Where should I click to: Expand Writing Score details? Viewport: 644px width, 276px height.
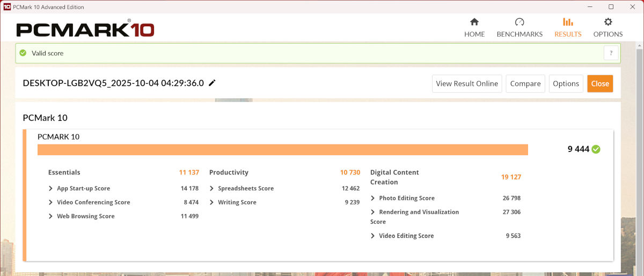tap(212, 202)
